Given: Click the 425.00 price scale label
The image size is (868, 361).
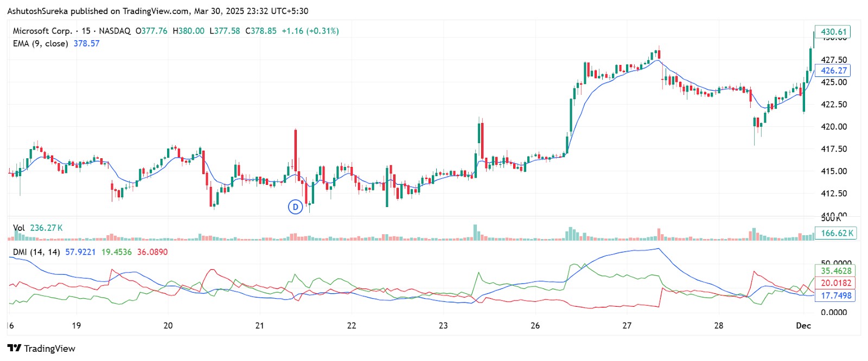Looking at the screenshot, I should point(834,82).
